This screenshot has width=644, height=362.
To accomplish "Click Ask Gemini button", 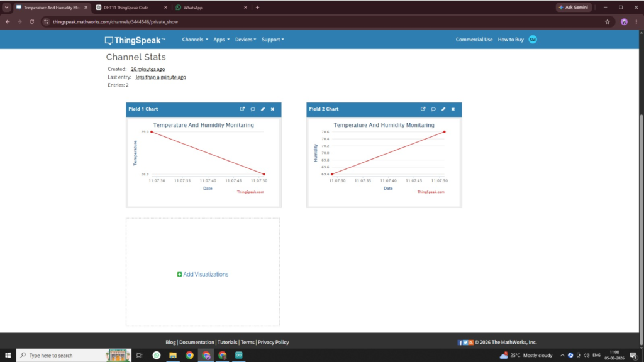I will (x=574, y=8).
